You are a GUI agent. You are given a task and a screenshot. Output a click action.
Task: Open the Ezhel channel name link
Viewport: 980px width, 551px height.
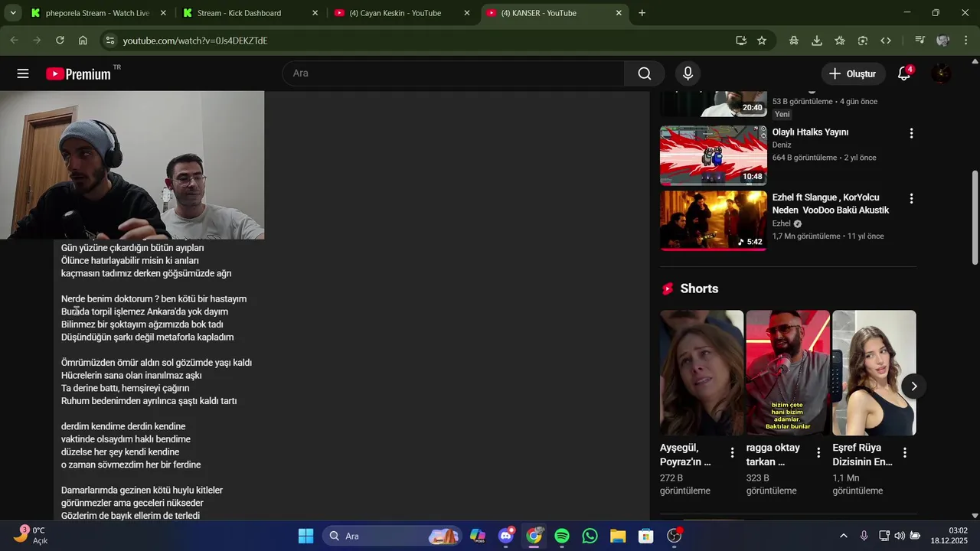[781, 223]
